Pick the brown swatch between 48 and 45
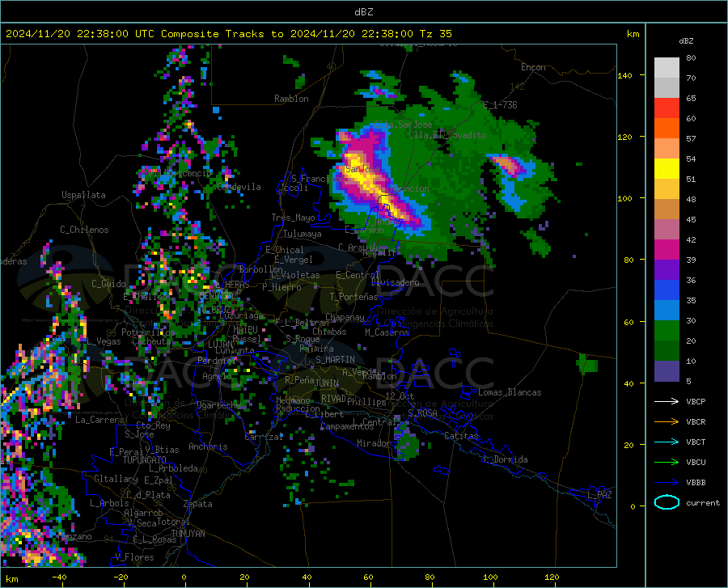This screenshot has height=588, width=728. [667, 209]
